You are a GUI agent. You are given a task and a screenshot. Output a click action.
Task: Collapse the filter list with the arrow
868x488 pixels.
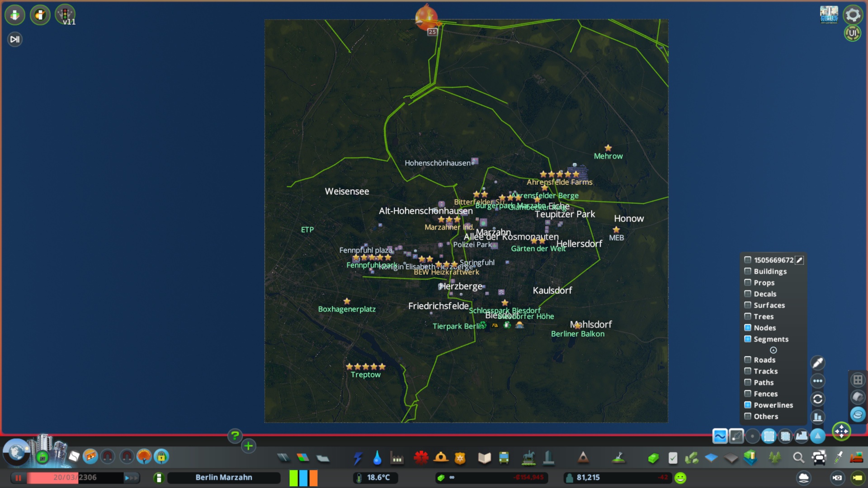pos(774,350)
